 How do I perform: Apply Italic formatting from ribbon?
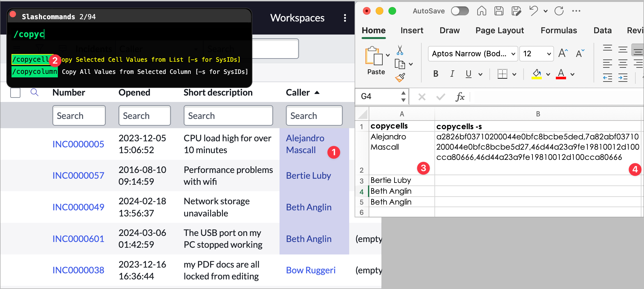452,74
